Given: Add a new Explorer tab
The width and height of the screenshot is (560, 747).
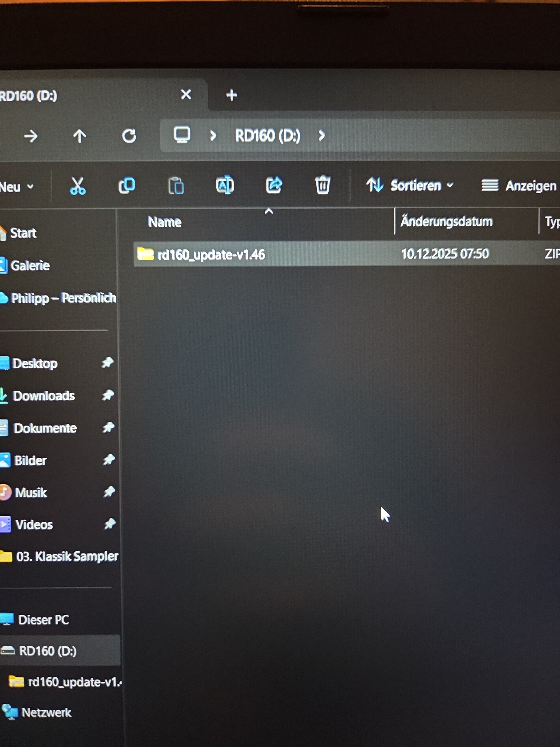Looking at the screenshot, I should pos(232,95).
